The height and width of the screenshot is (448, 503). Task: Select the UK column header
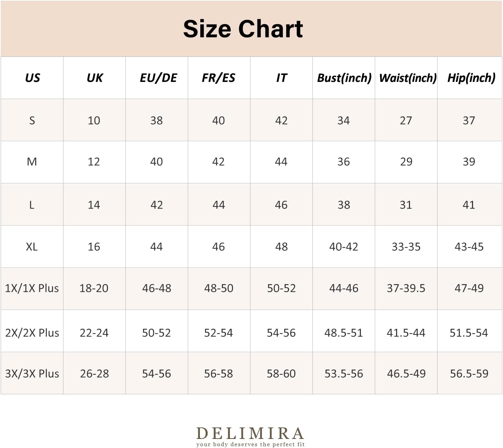click(95, 78)
